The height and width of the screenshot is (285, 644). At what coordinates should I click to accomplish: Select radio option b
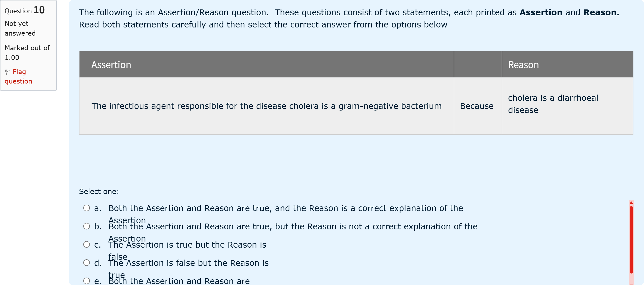click(x=86, y=226)
